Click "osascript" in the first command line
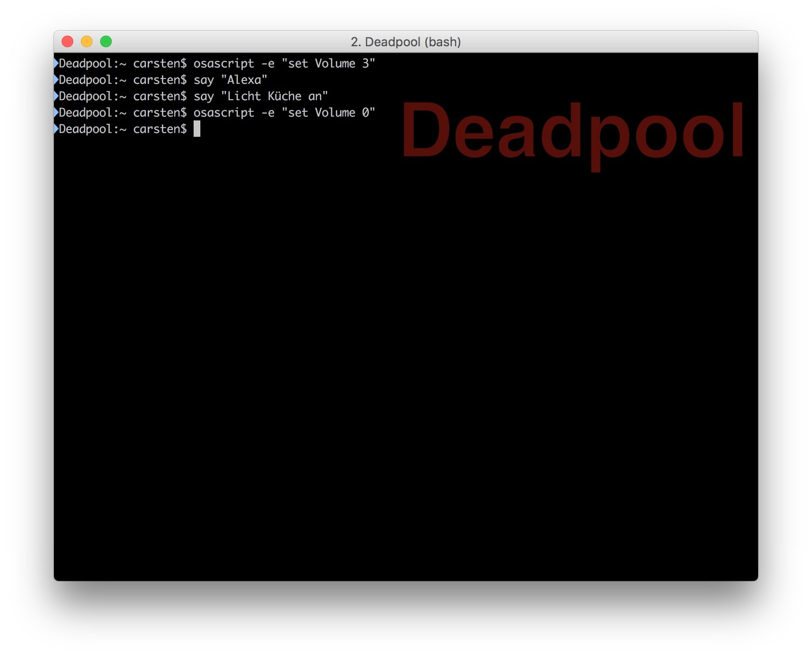The width and height of the screenshot is (812, 658). coord(223,64)
